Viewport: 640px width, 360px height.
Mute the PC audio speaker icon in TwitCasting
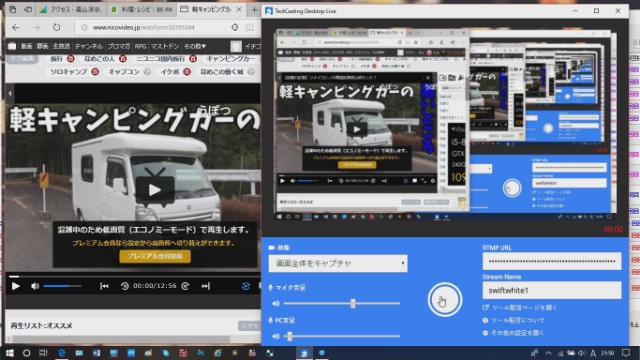[x=276, y=336]
